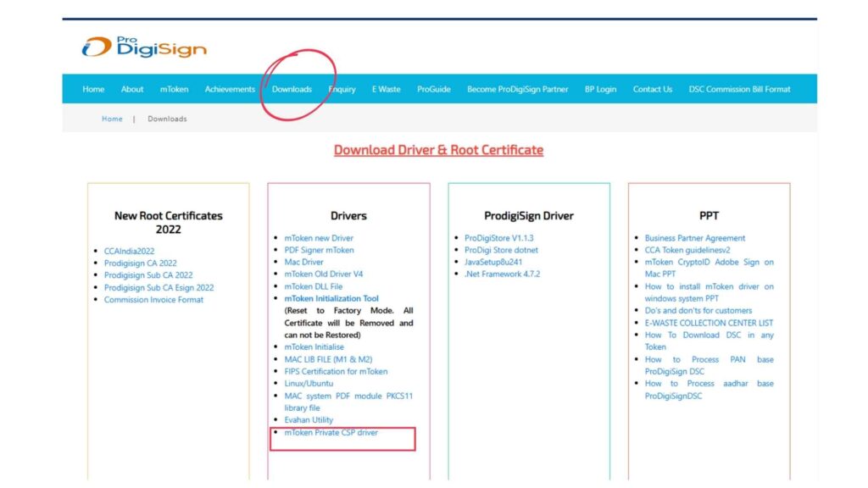Open E-WASTE COLLECTION CENTER LIST

[709, 323]
